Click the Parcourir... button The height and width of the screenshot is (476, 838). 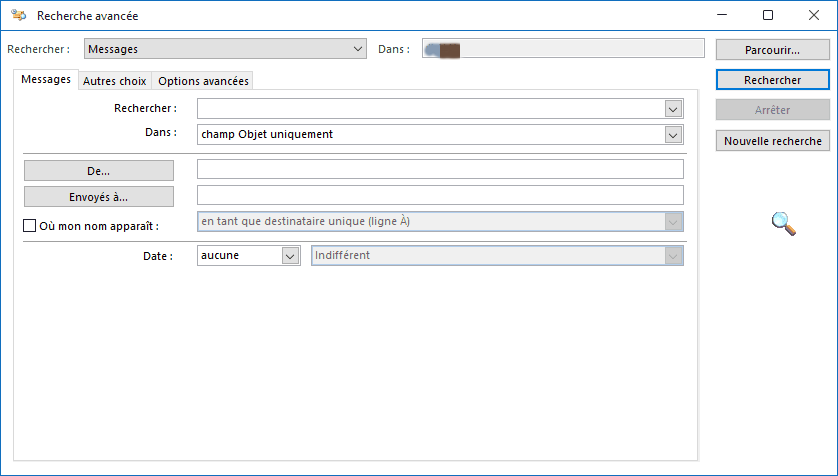pyautogui.click(x=773, y=49)
